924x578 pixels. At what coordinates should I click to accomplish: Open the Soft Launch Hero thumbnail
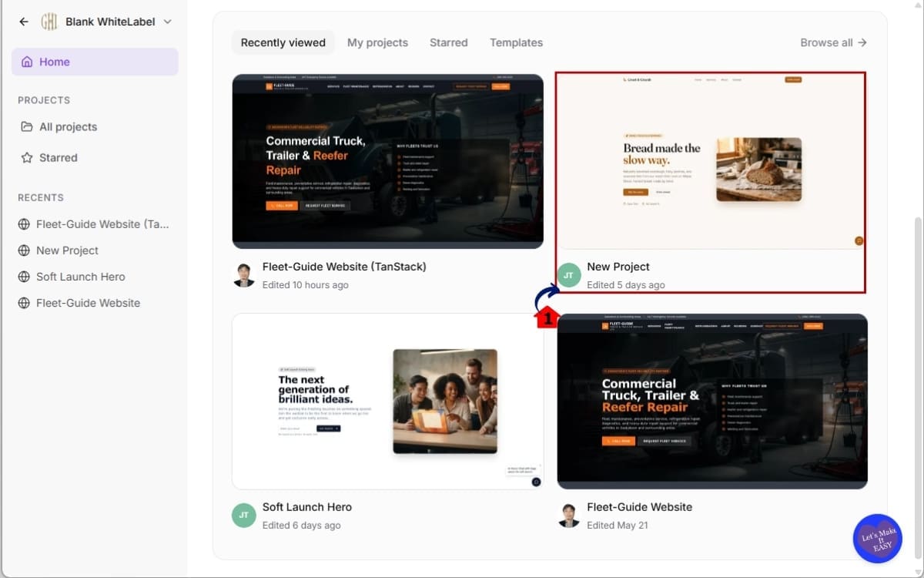pyautogui.click(x=388, y=402)
